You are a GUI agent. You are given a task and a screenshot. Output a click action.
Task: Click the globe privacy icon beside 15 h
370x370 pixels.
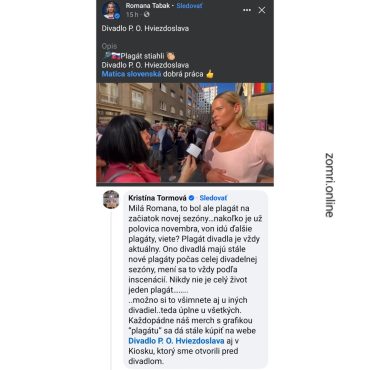(x=147, y=15)
